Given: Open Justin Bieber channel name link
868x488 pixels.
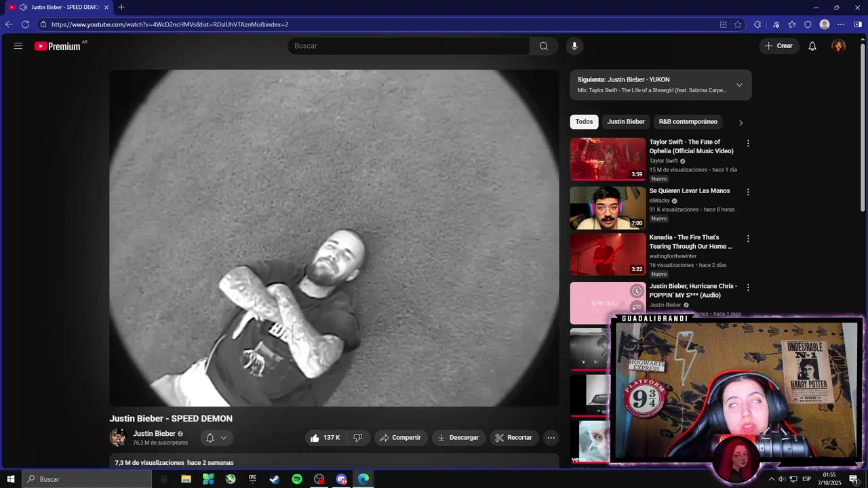Looking at the screenshot, I should pos(154,434).
